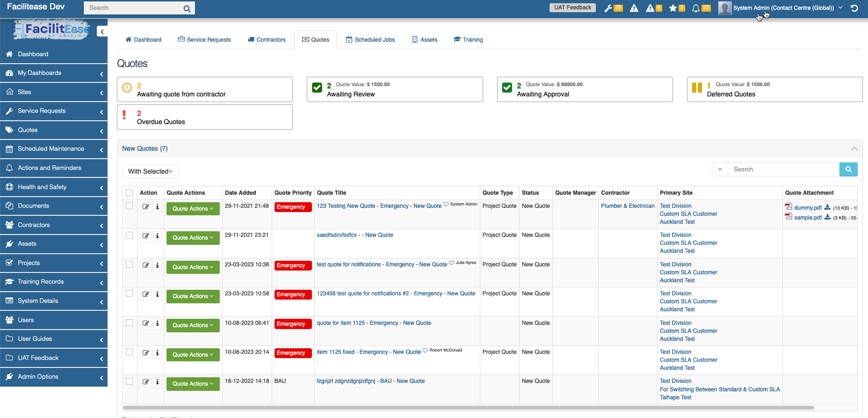Click the horizontal table scrollbar
This screenshot has width=868, height=418.
[468, 408]
